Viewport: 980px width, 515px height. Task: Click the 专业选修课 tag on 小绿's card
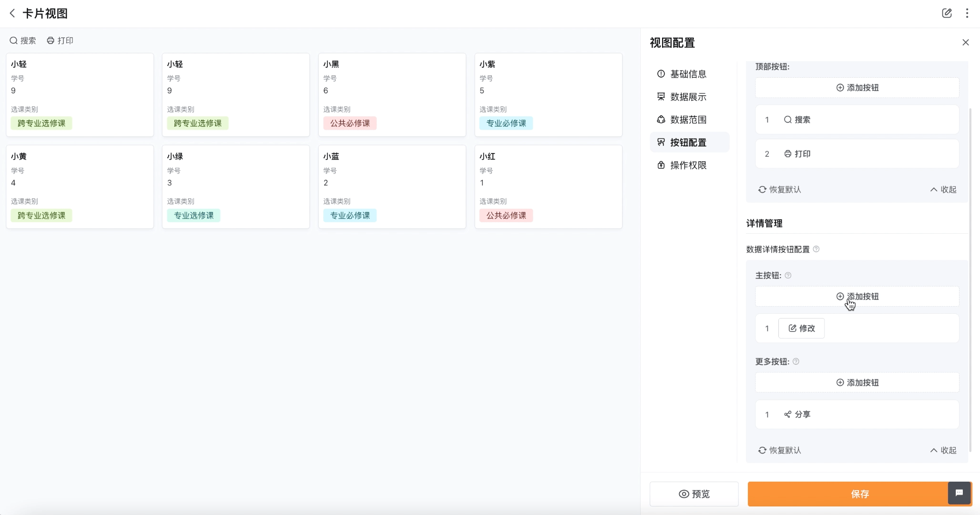194,216
